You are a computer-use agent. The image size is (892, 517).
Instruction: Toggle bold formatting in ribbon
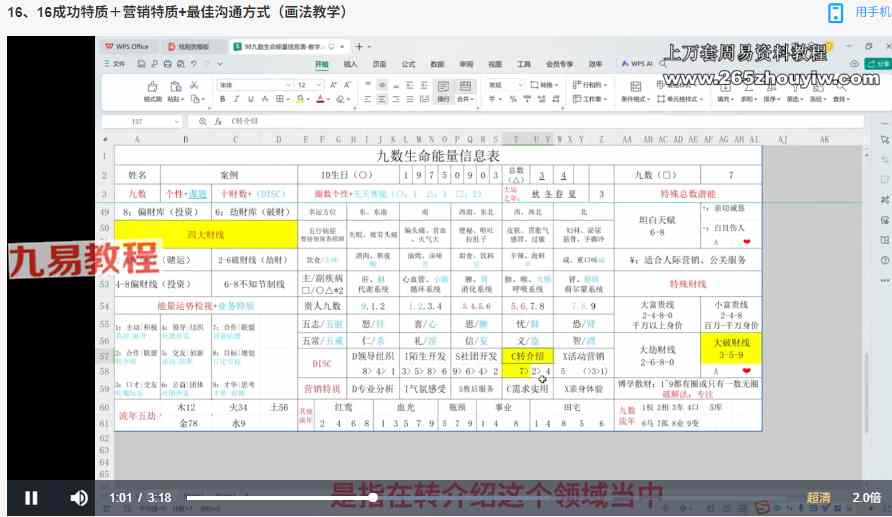tap(223, 99)
